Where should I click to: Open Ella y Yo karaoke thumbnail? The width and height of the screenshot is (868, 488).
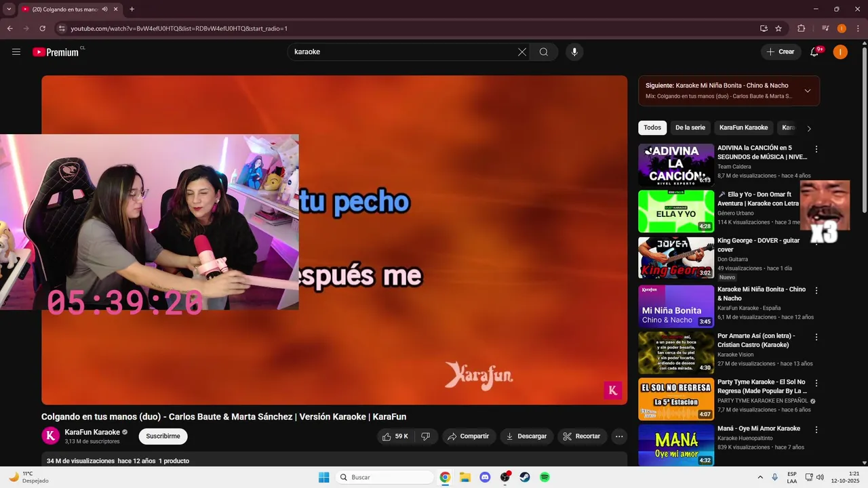[x=676, y=211]
